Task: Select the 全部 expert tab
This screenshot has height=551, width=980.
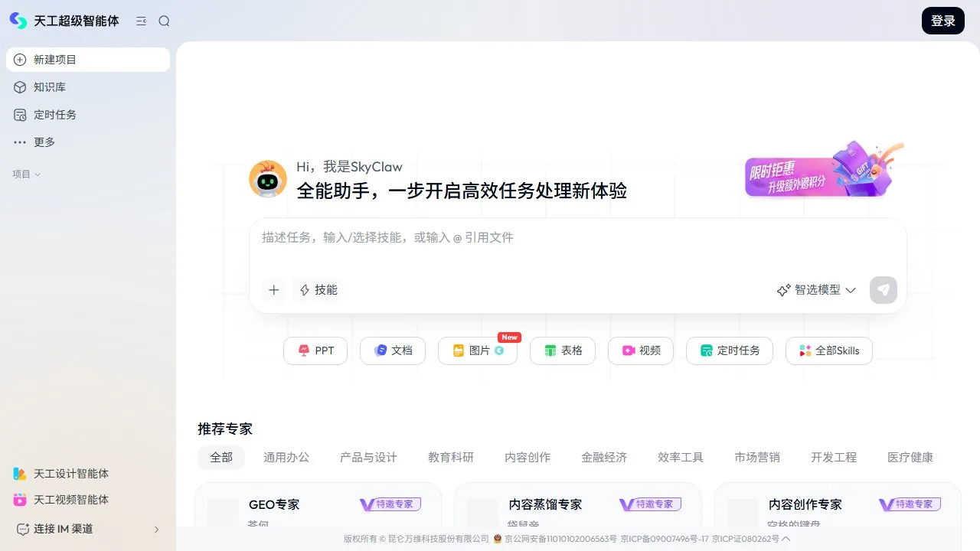Action: pyautogui.click(x=221, y=458)
